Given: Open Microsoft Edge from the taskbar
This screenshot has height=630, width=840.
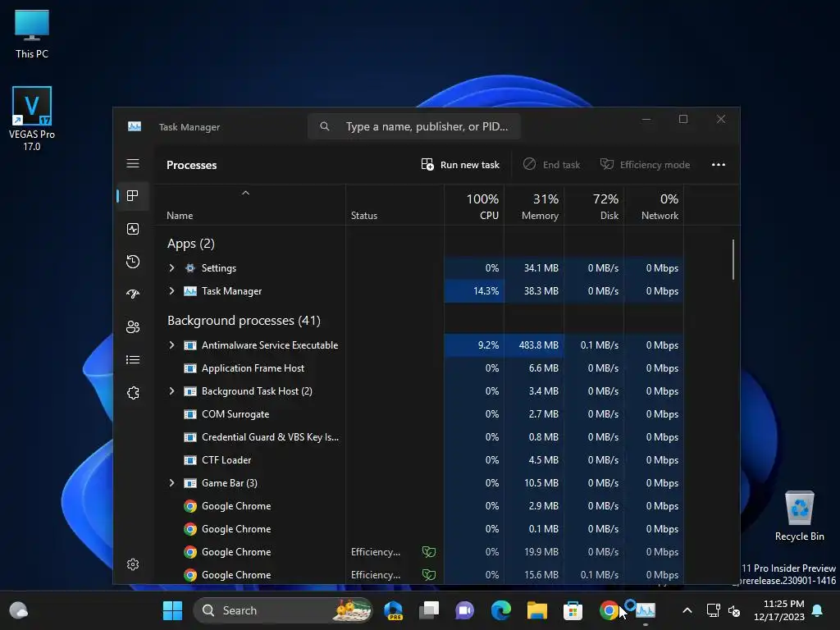Looking at the screenshot, I should 501,610.
